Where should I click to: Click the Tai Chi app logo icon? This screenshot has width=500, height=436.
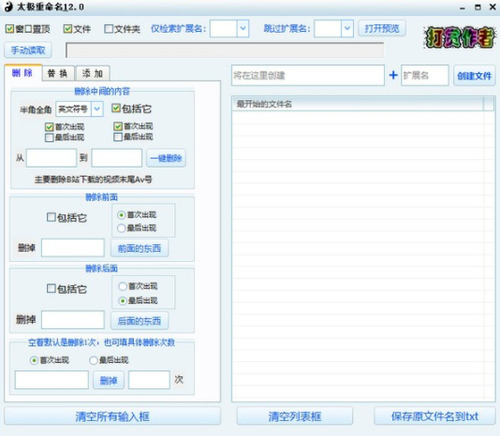coord(9,7)
